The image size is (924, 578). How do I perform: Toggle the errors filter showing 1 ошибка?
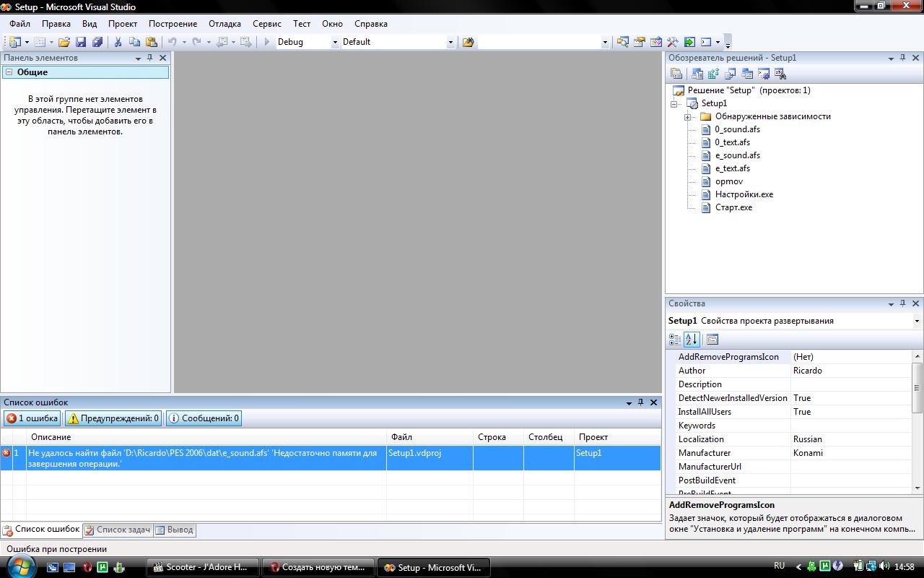(32, 418)
